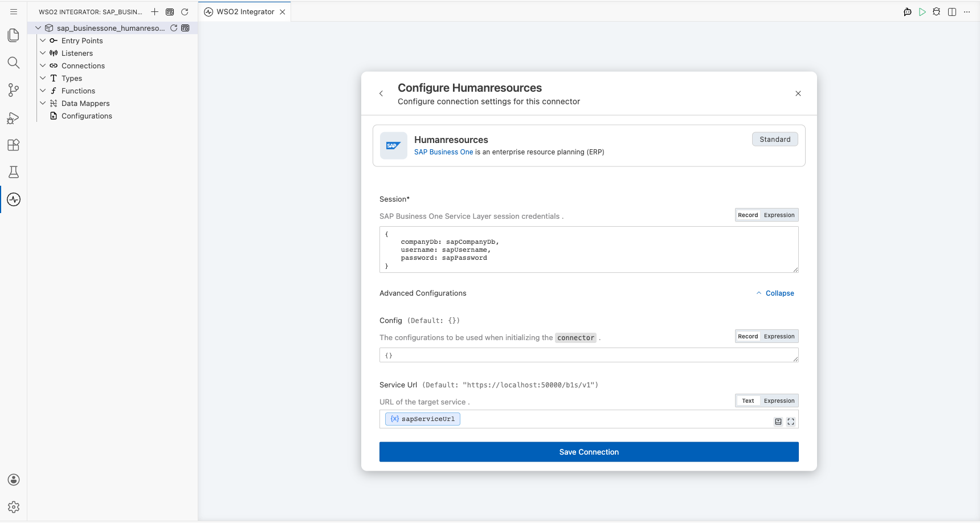Select Record mode for Session field

[x=748, y=215]
